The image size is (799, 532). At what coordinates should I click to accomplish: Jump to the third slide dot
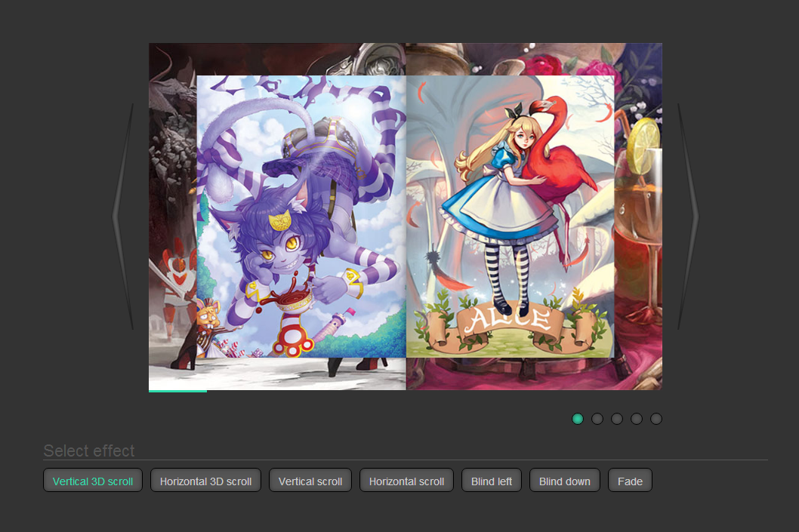pyautogui.click(x=616, y=419)
